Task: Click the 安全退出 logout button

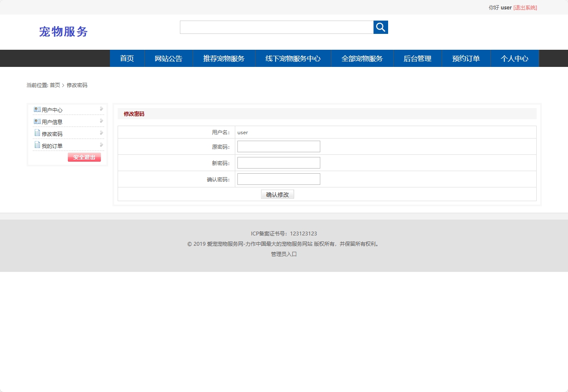Action: [84, 157]
